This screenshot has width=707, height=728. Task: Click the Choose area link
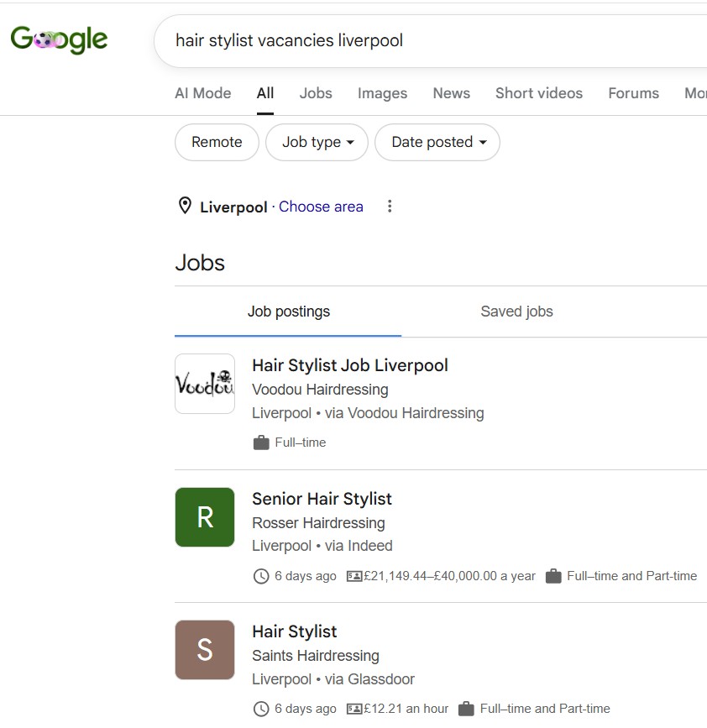tap(321, 207)
